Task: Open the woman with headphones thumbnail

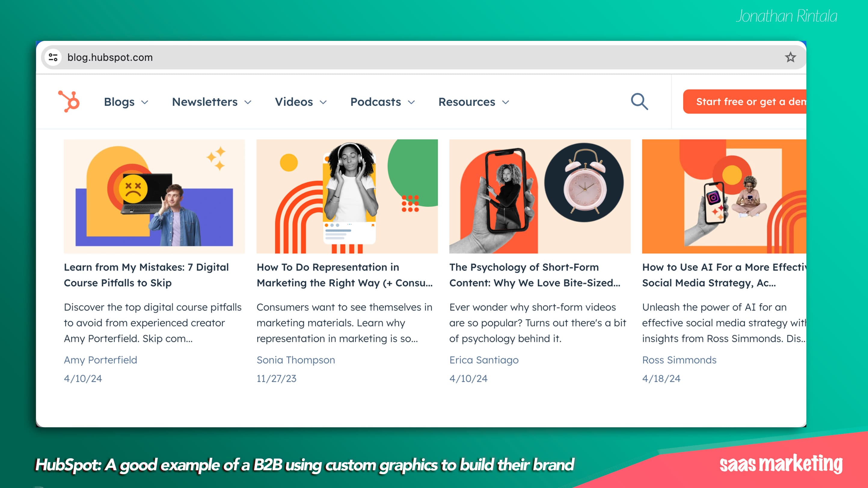Action: coord(347,196)
